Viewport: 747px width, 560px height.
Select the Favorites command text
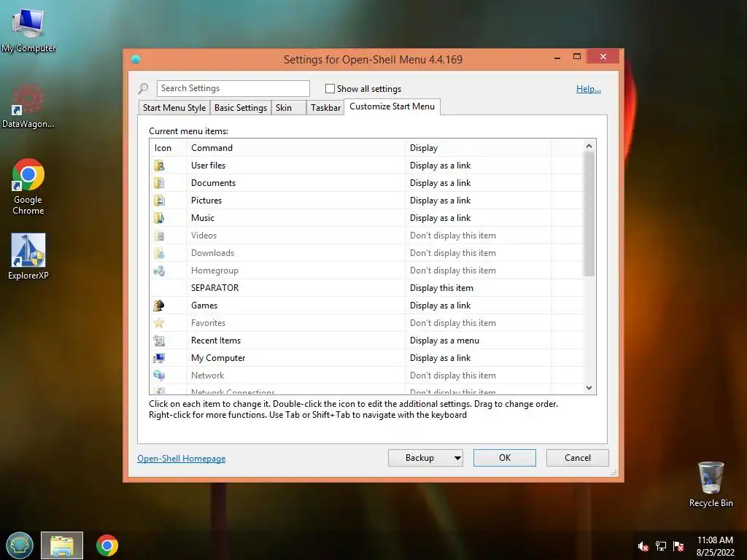click(208, 323)
